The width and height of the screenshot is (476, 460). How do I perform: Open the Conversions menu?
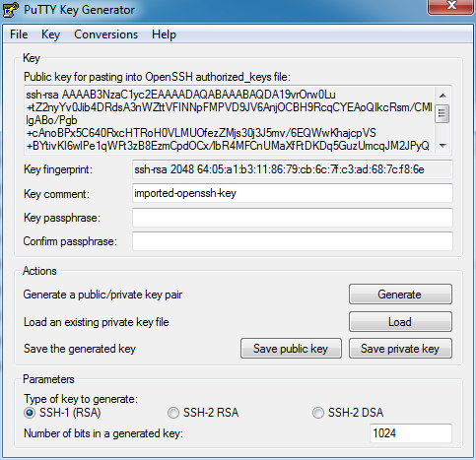tap(105, 34)
